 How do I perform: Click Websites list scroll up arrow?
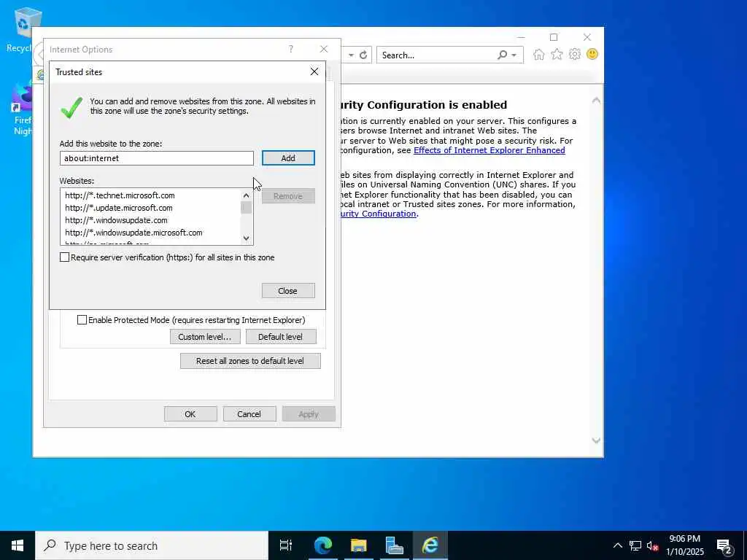247,195
